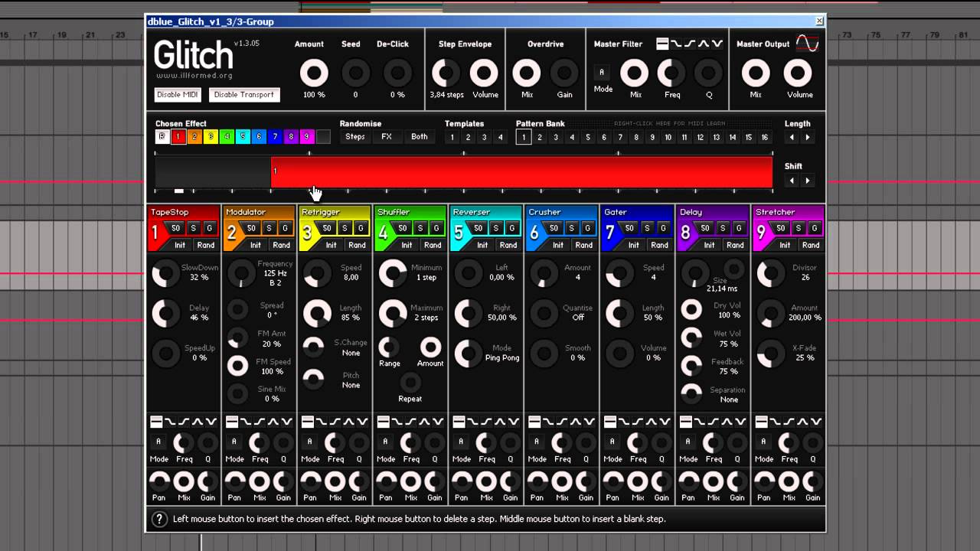Toggle the Disable MIDI button
This screenshot has height=551, width=980.
(178, 95)
